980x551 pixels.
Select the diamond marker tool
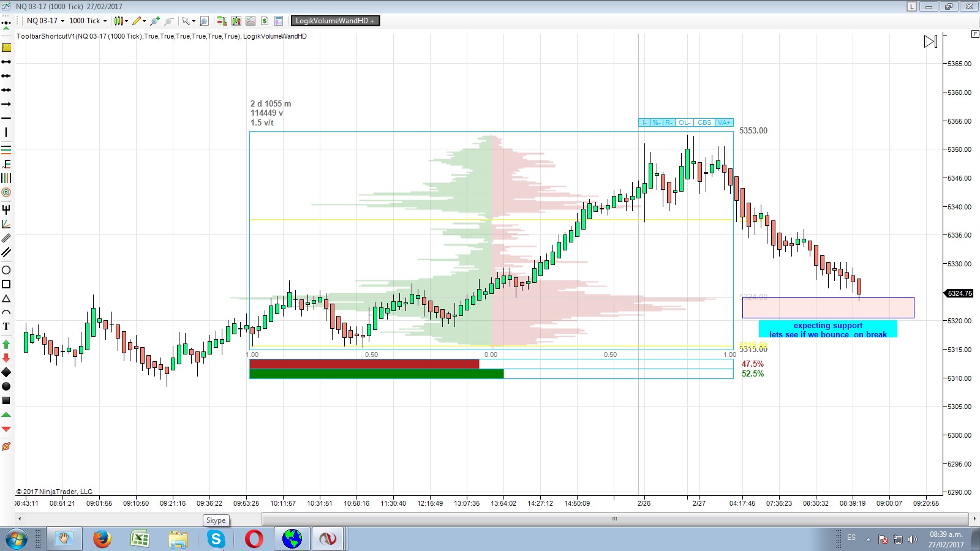tap(6, 372)
